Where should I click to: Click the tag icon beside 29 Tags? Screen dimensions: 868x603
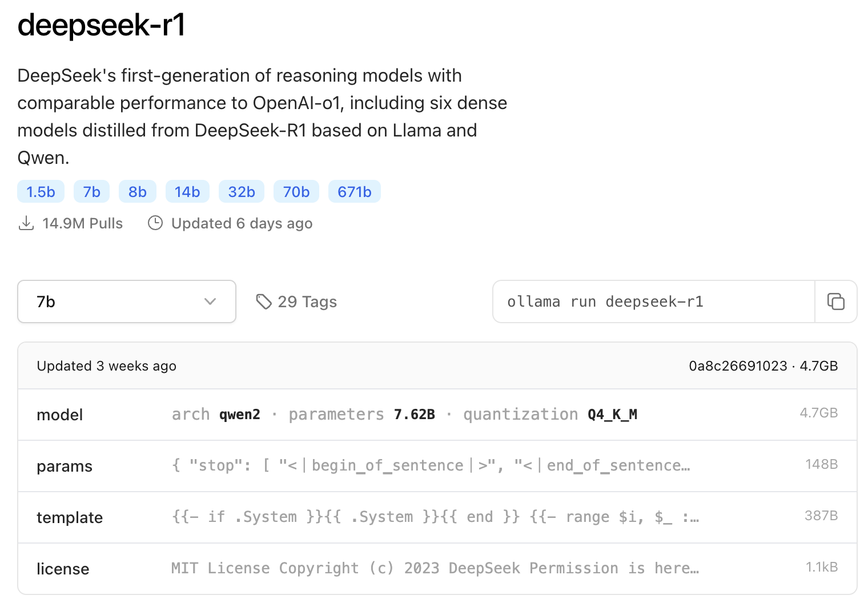click(263, 301)
